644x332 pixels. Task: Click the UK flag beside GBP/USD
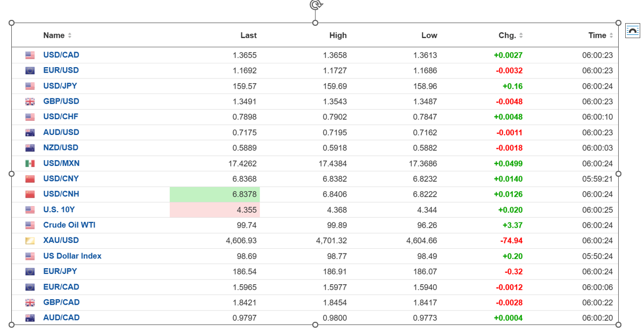click(30, 102)
